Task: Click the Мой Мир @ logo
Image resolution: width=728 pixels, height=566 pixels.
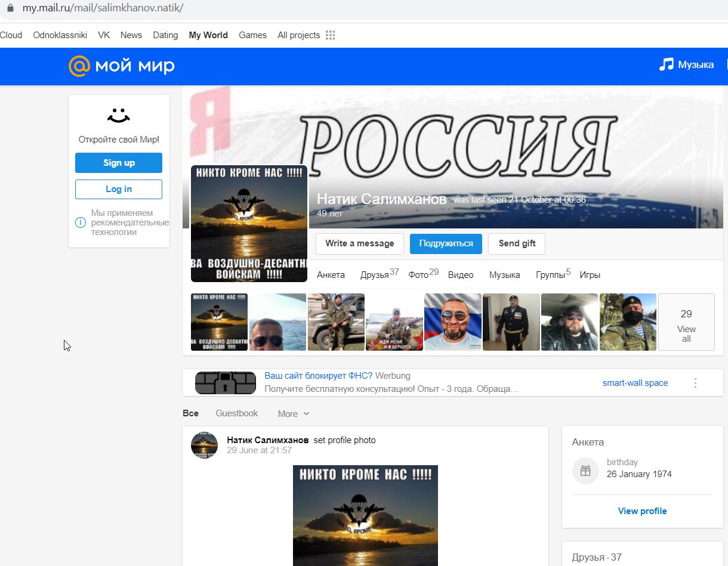Action: (x=122, y=66)
